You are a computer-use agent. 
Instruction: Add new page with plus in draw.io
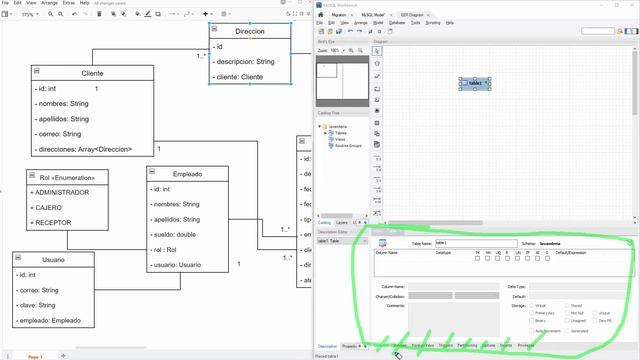coord(63,356)
